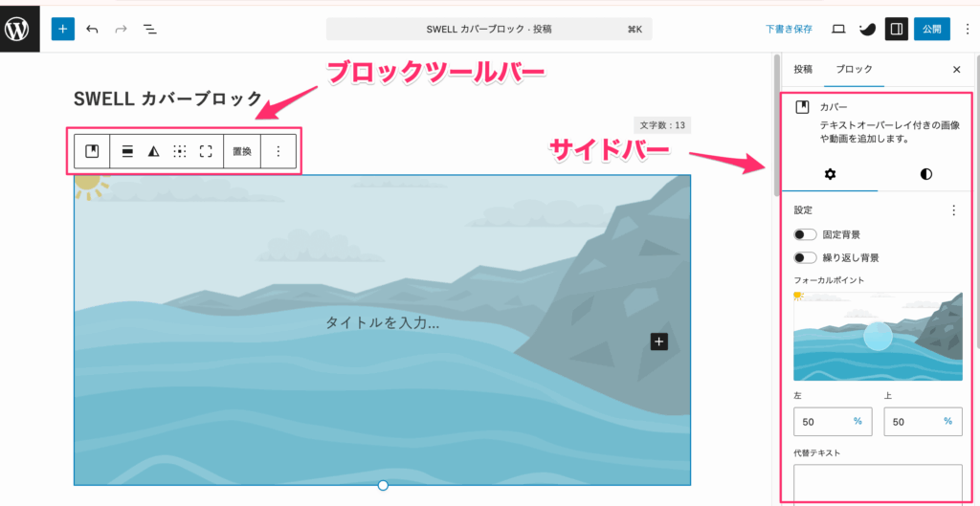Viewport: 980px width, 506px height.
Task: Close the settings sidebar
Action: coord(956,69)
